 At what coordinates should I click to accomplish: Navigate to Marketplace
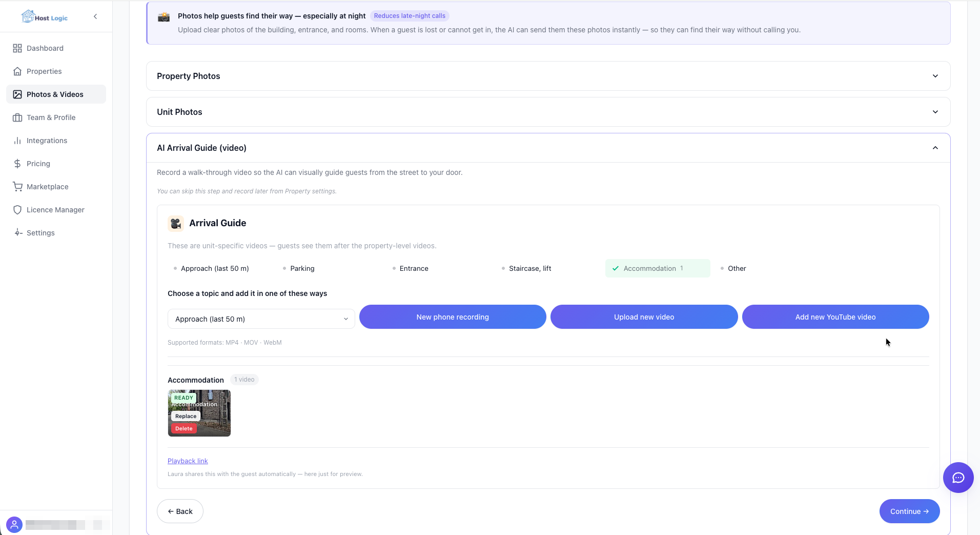pos(56,187)
